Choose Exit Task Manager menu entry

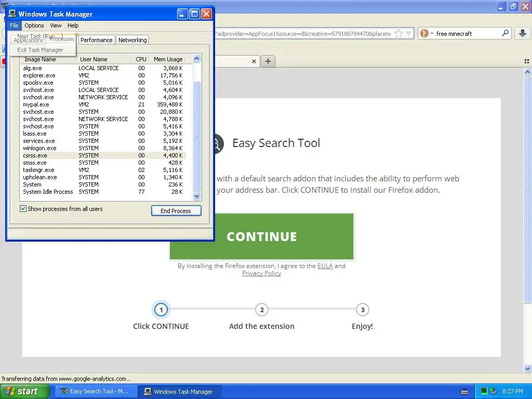click(40, 50)
